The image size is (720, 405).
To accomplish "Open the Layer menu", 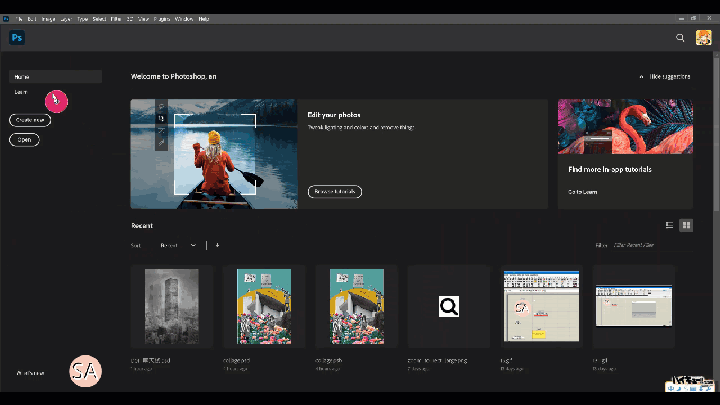I will [x=66, y=19].
